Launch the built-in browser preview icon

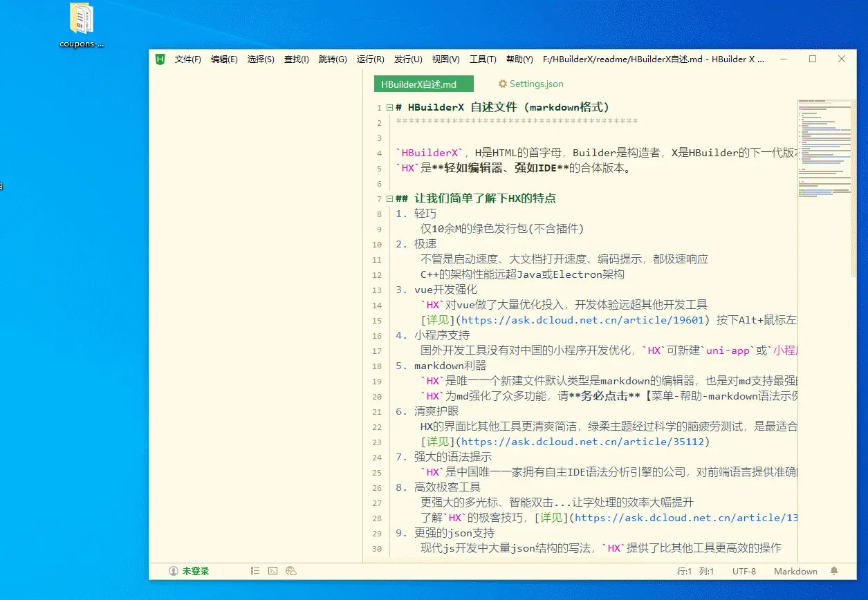coord(291,571)
